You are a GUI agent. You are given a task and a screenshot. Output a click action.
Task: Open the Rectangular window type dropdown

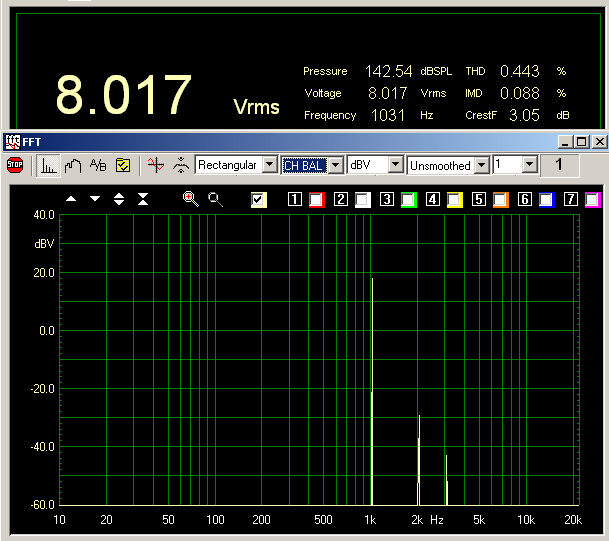pos(269,165)
